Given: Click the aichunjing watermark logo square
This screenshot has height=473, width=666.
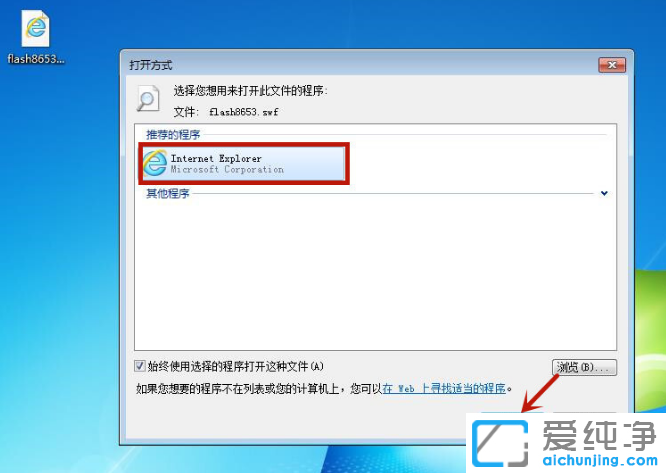Looking at the screenshot, I should pos(500,443).
